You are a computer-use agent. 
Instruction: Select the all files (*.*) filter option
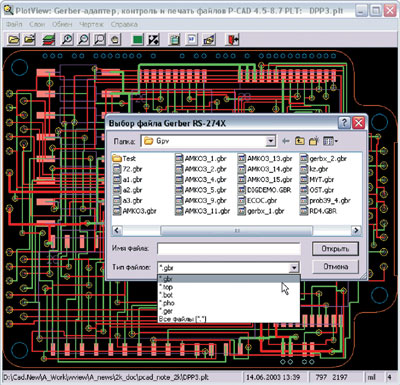coord(182,319)
